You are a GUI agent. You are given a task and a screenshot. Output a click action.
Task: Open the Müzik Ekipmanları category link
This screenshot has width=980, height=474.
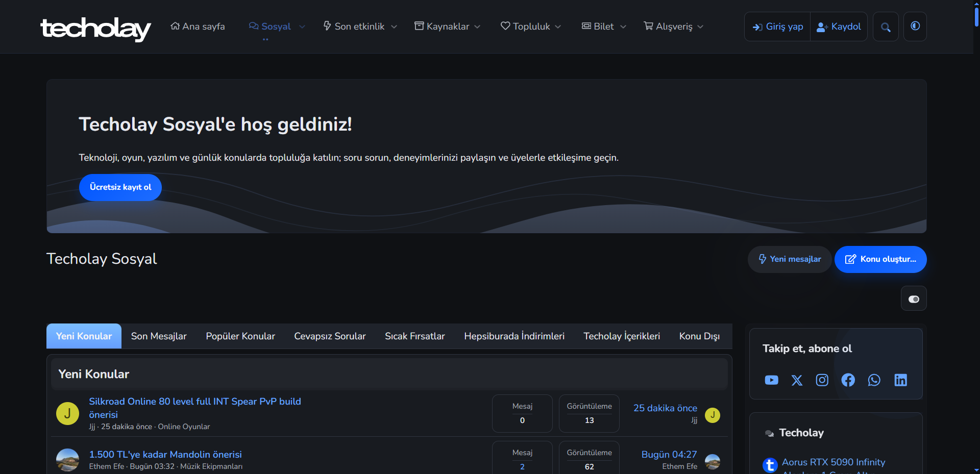pyautogui.click(x=211, y=466)
